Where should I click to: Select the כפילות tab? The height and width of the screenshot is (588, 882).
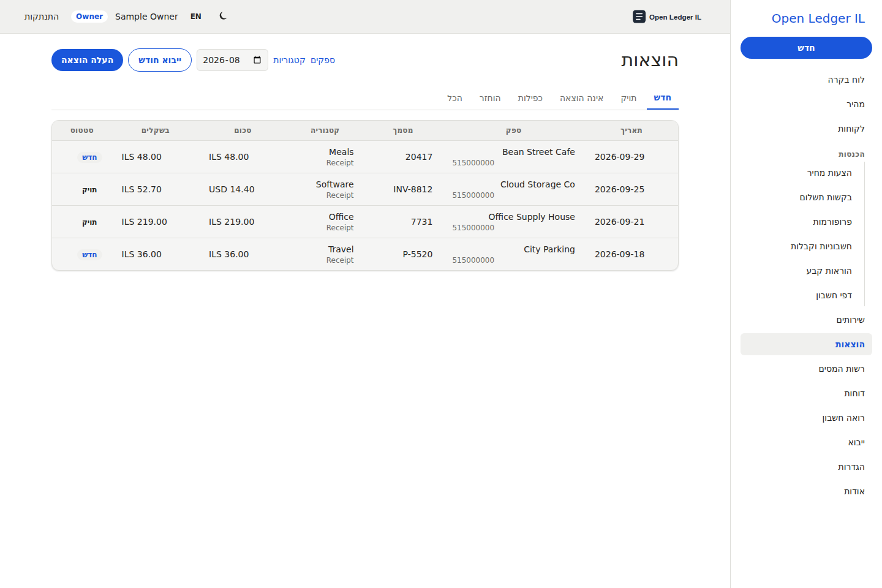tap(530, 98)
